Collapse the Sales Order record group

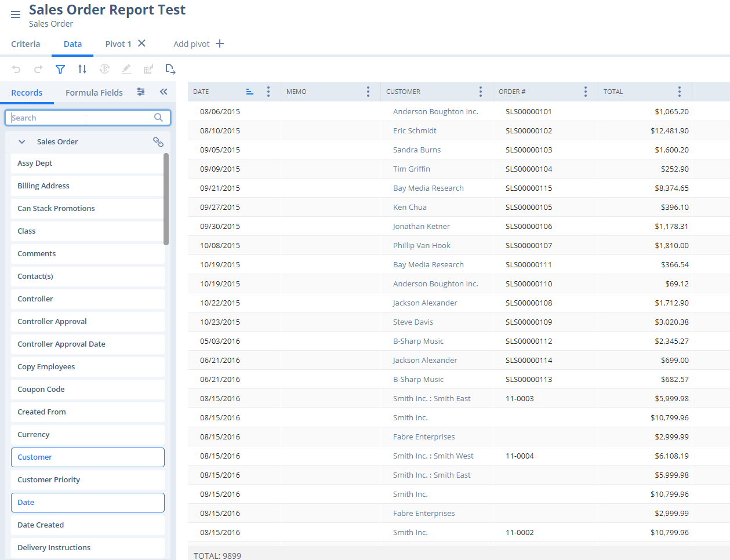(x=22, y=141)
